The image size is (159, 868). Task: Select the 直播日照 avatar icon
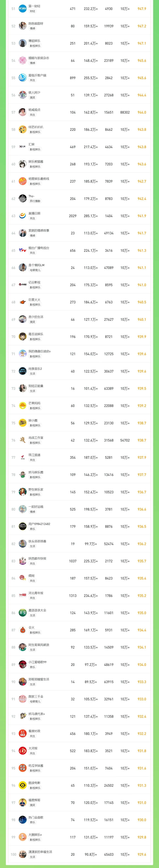click(x=23, y=216)
